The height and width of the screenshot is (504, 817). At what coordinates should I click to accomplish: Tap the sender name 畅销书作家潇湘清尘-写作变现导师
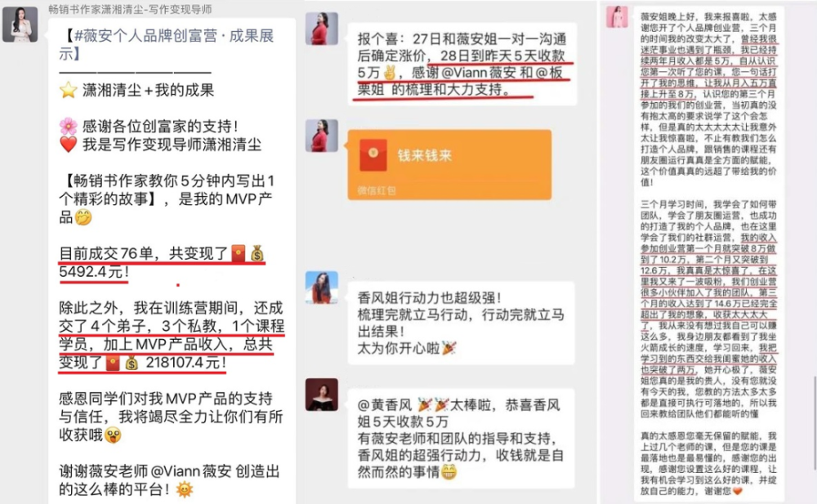coord(130,9)
